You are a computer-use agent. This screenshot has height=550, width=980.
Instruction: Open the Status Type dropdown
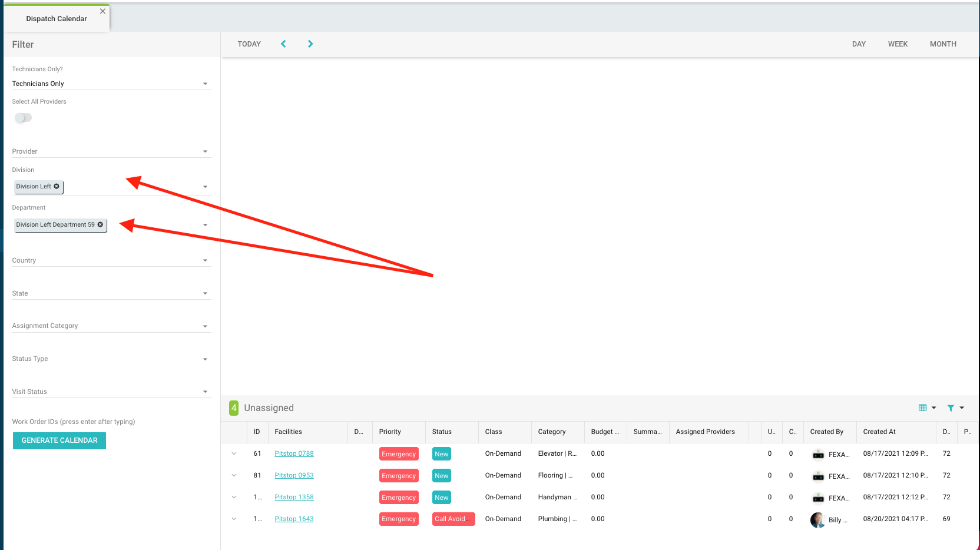(x=111, y=359)
